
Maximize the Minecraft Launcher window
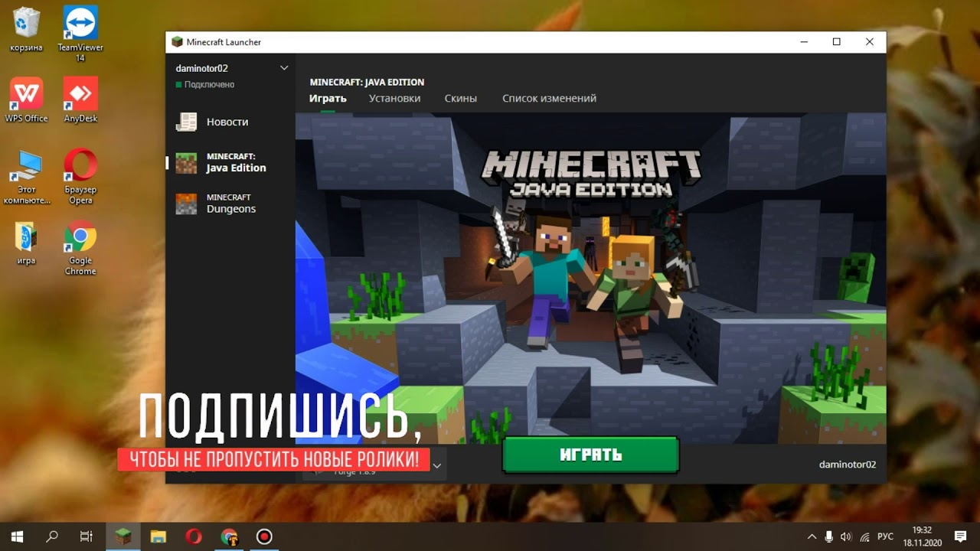click(836, 42)
